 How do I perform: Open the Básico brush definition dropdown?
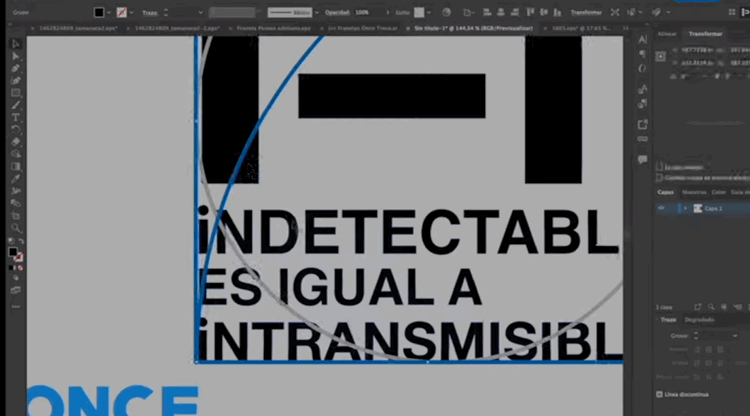[x=317, y=13]
